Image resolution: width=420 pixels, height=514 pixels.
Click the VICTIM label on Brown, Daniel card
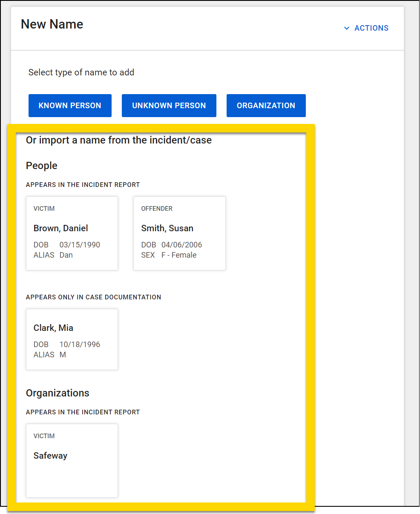44,208
